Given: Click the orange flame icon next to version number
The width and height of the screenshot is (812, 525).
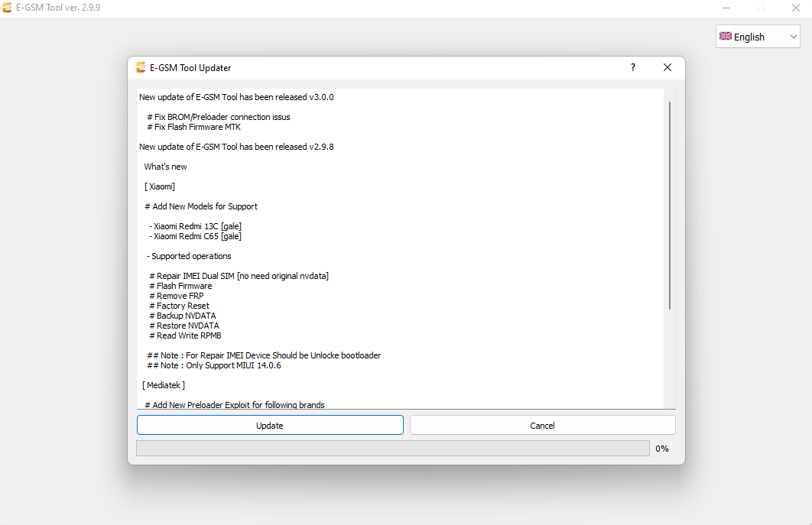Looking at the screenshot, I should point(8,8).
